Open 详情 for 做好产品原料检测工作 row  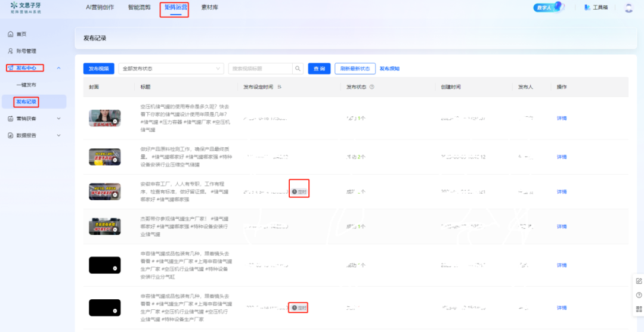pyautogui.click(x=562, y=157)
